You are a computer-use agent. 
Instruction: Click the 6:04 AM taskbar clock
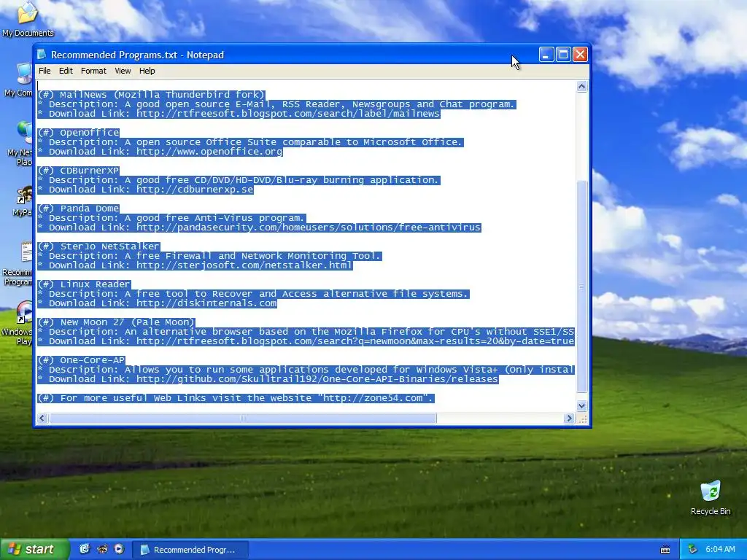(720, 549)
